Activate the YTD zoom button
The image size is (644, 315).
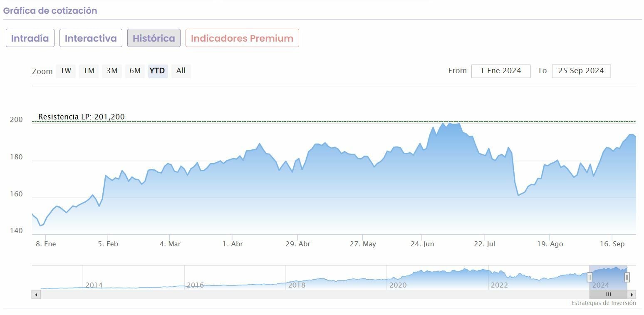[157, 71]
